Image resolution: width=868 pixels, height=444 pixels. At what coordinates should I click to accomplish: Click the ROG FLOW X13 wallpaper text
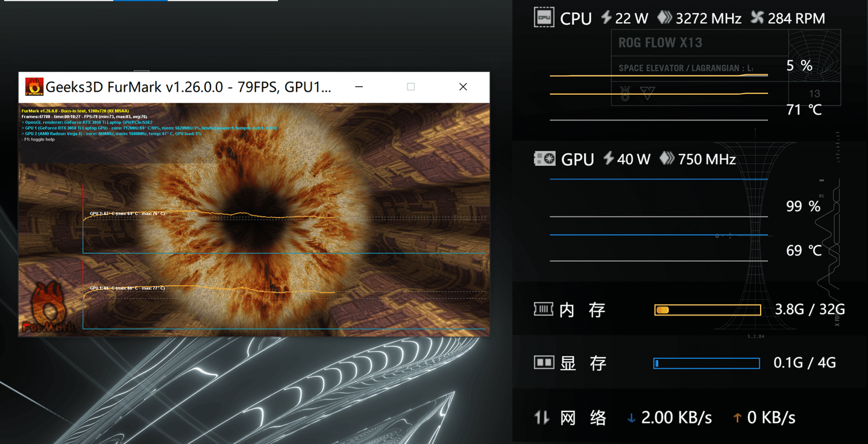[660, 43]
